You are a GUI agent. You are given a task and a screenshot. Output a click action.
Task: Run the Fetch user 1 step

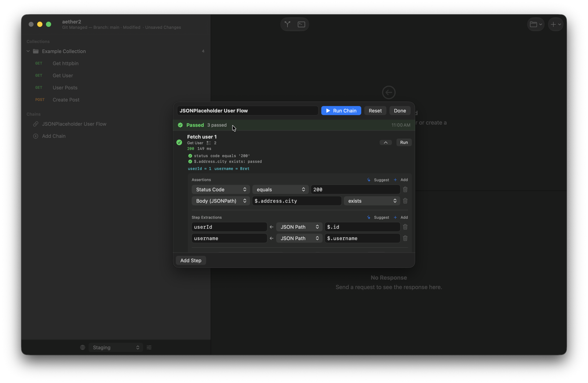[x=404, y=142]
